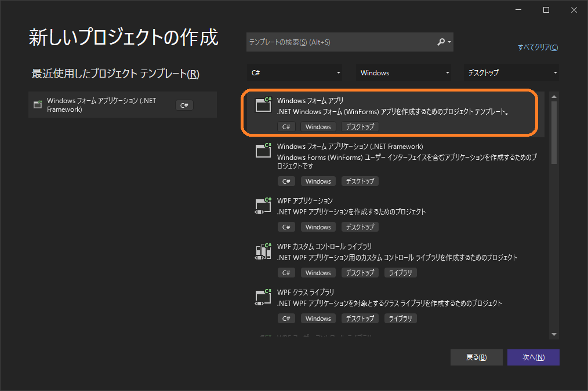
Task: Select the WPF カスタム コントロール ライブラリ template
Action: click(x=395, y=259)
